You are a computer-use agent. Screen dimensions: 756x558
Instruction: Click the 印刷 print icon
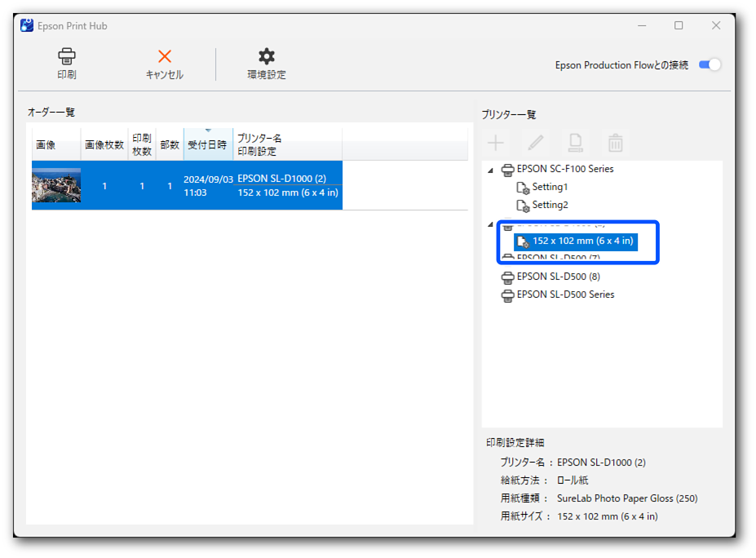[x=67, y=57]
